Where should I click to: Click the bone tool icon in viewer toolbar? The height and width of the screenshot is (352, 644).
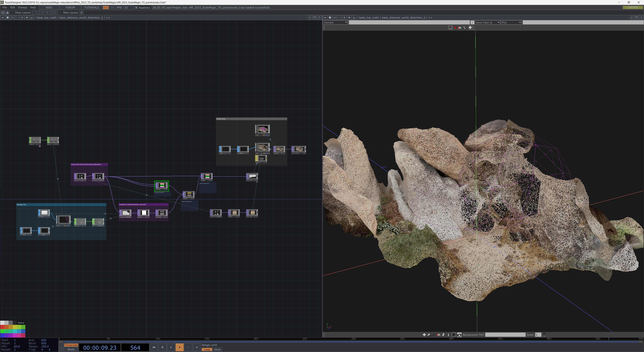click(x=465, y=27)
